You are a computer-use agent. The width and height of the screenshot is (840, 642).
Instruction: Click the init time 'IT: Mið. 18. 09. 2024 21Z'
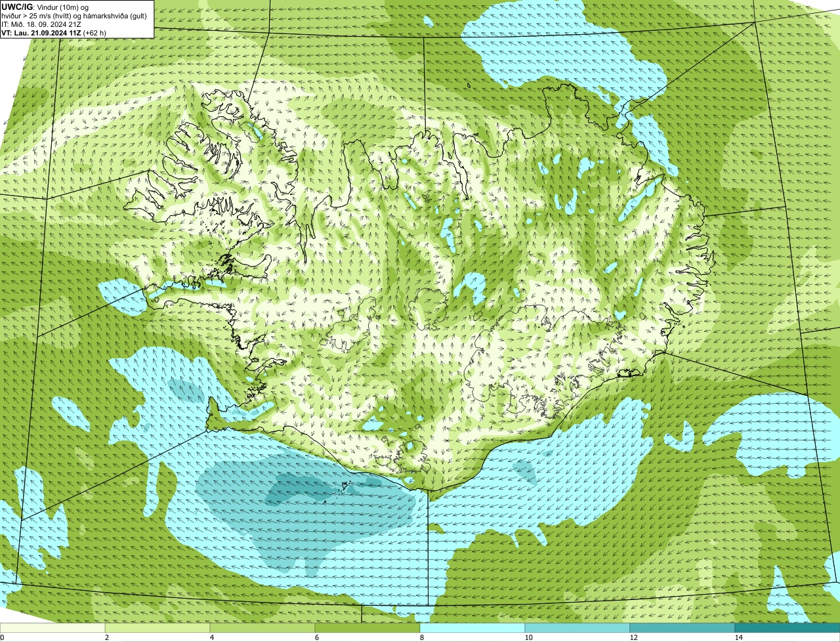click(x=41, y=24)
